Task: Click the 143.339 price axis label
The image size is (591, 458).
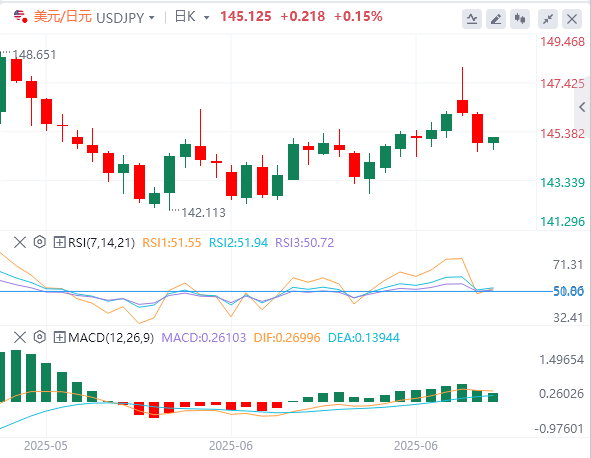Action: coord(562,183)
